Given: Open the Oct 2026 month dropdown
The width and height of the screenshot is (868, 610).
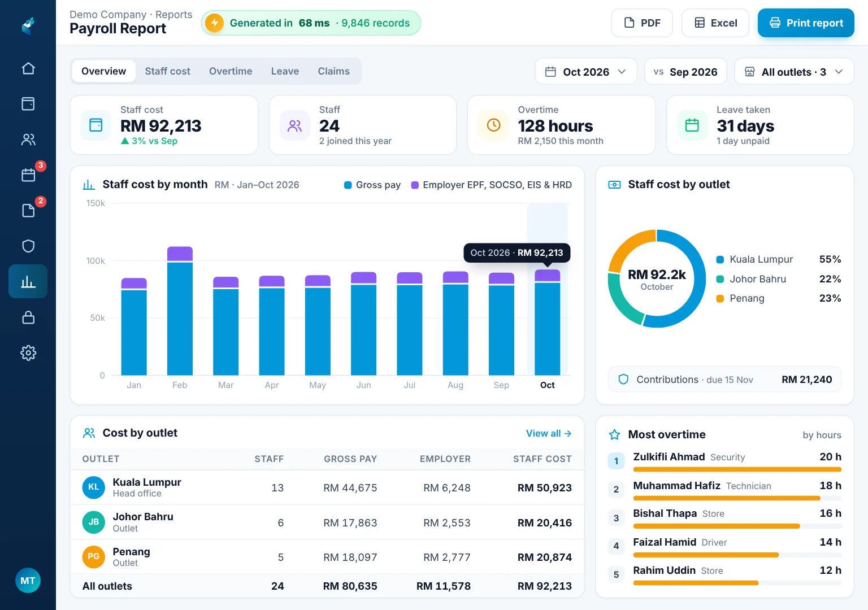Looking at the screenshot, I should click(586, 72).
